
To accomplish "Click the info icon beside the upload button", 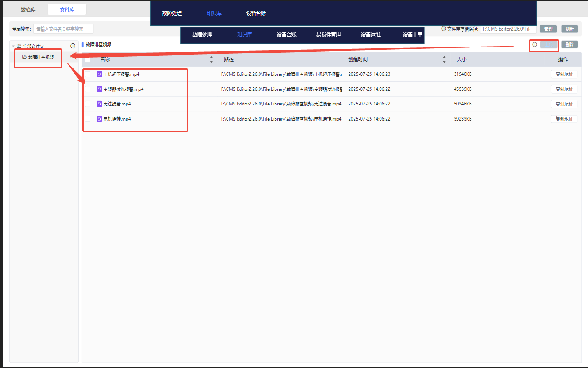I will click(535, 45).
